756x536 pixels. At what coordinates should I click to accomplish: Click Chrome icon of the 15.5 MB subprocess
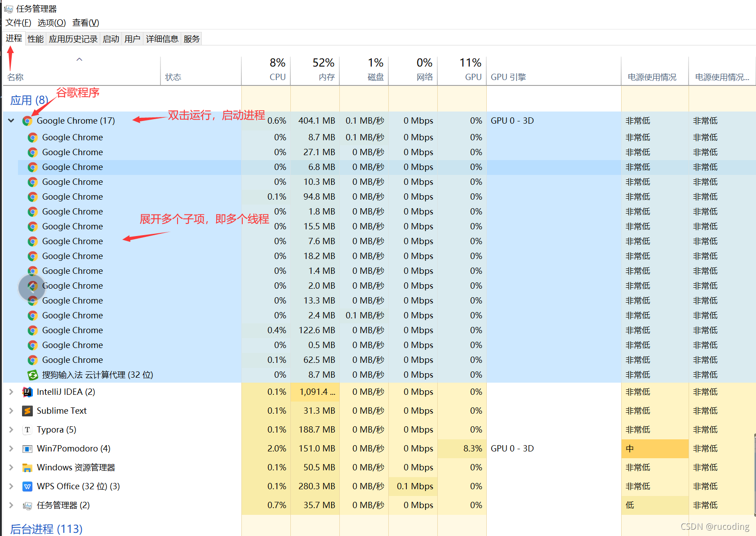tap(32, 226)
